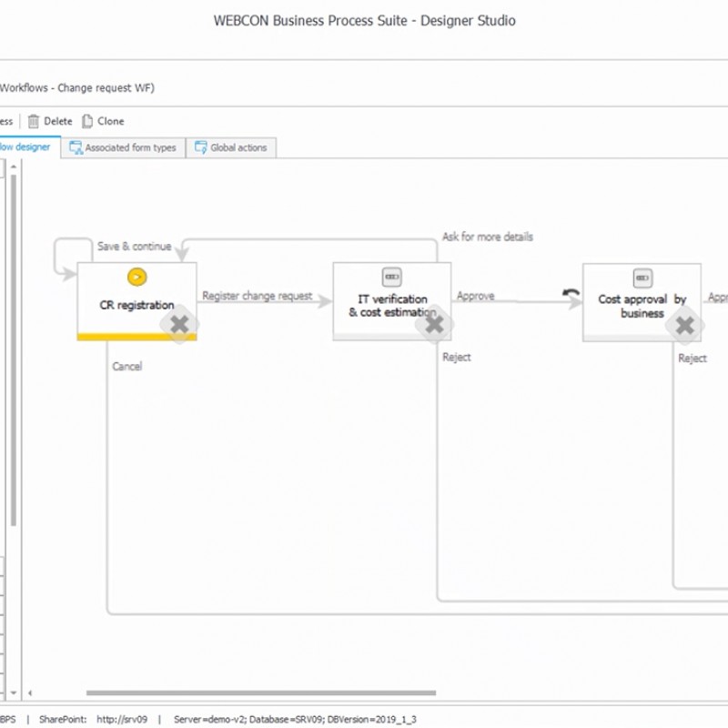The image size is (728, 728).
Task: Click the X badge on IT verification step
Action: click(x=435, y=324)
